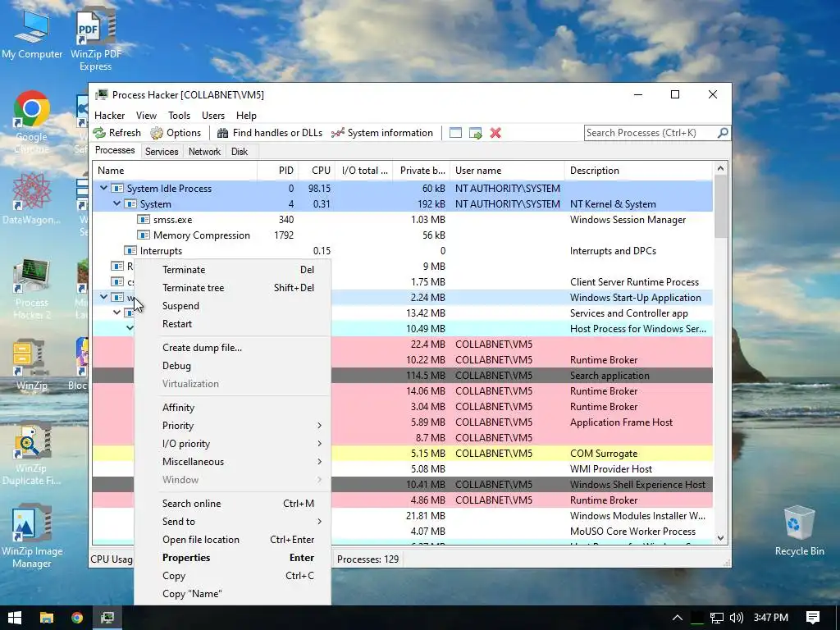Open the Recycle Bin
The width and height of the screenshot is (840, 630).
(x=799, y=531)
